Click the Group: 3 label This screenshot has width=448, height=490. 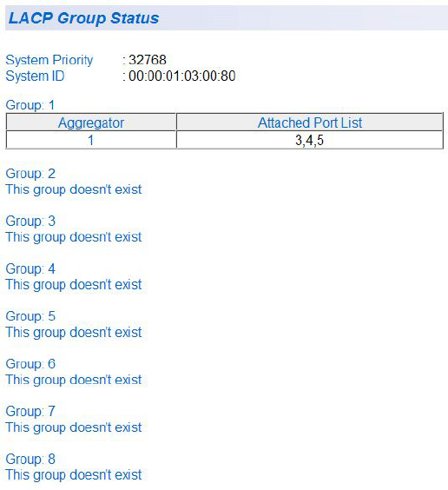coord(30,221)
